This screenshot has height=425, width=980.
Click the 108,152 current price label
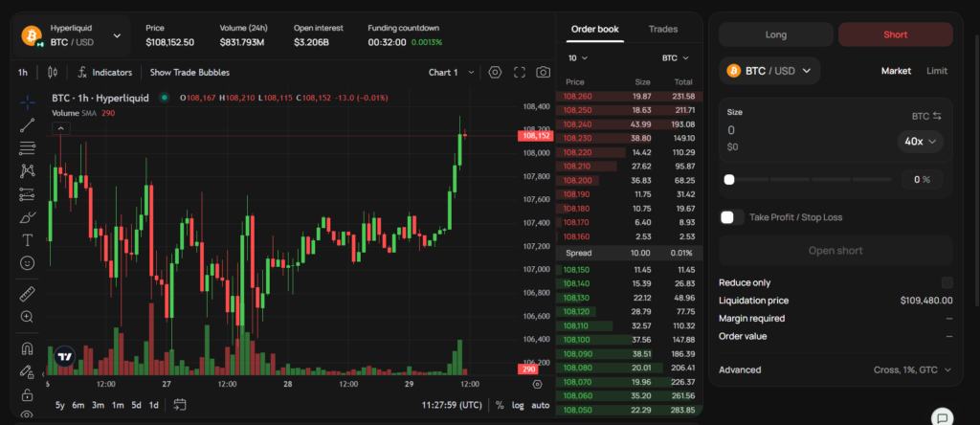pos(536,136)
